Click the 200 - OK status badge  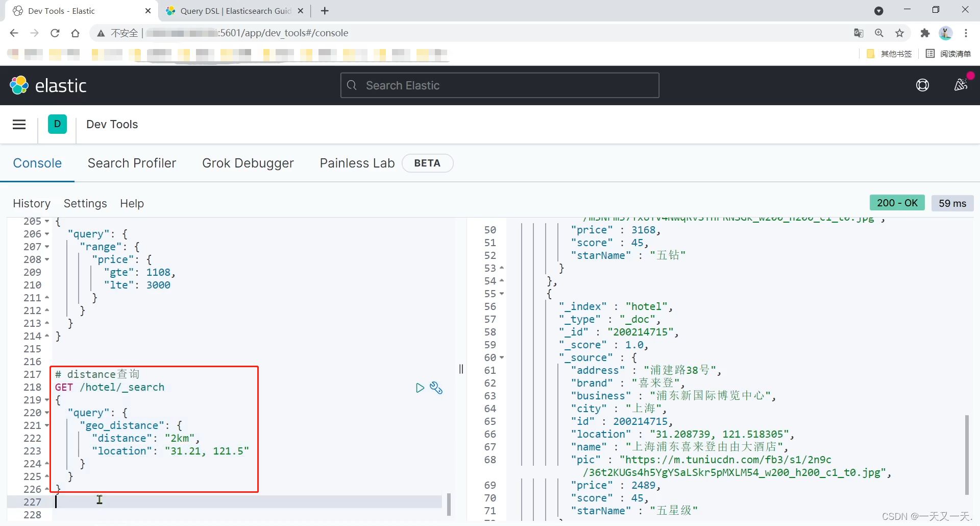pyautogui.click(x=897, y=203)
